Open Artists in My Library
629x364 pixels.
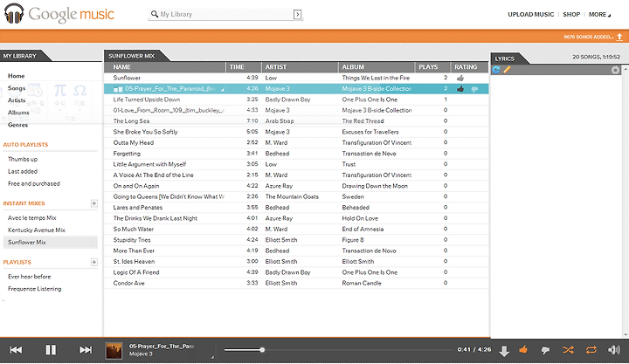17,100
